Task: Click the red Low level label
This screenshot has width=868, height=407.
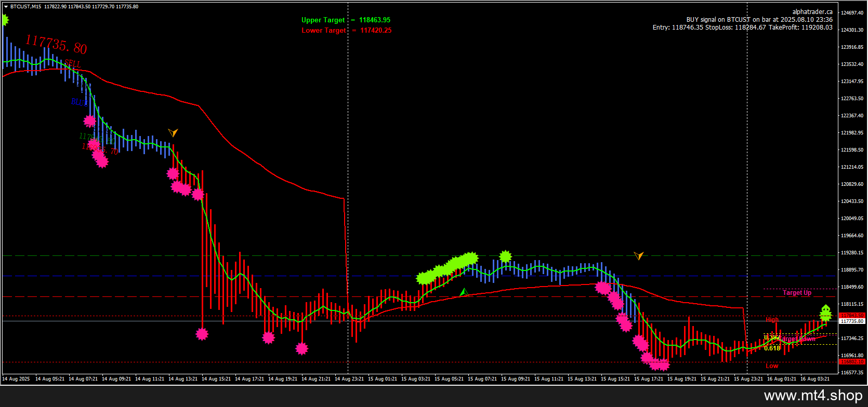Action: click(x=772, y=366)
